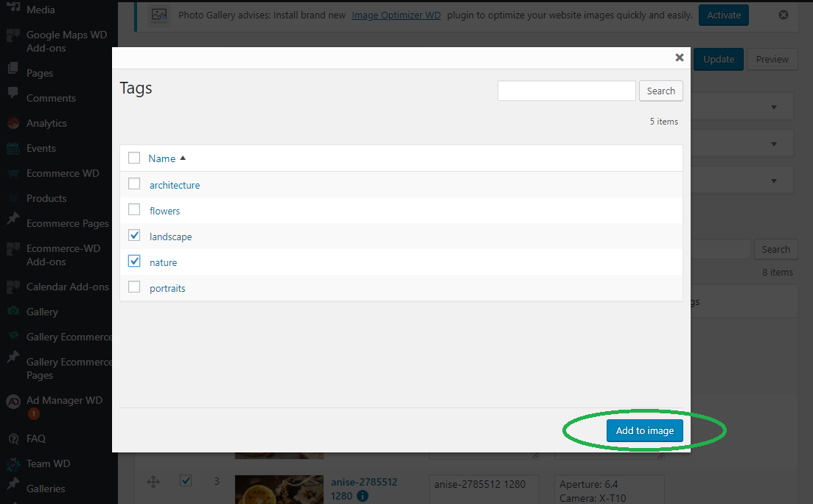The height and width of the screenshot is (504, 813).
Task: Expand the third collapsed panel arrow
Action: point(774,181)
